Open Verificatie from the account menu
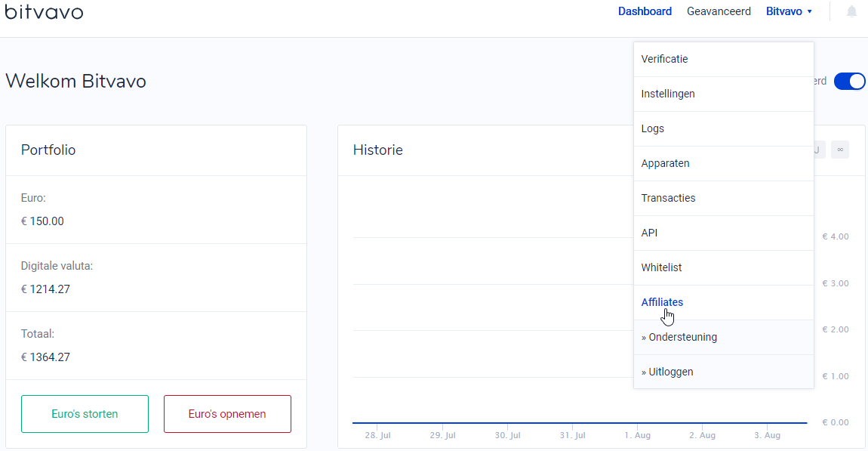The width and height of the screenshot is (868, 451). pyautogui.click(x=724, y=59)
